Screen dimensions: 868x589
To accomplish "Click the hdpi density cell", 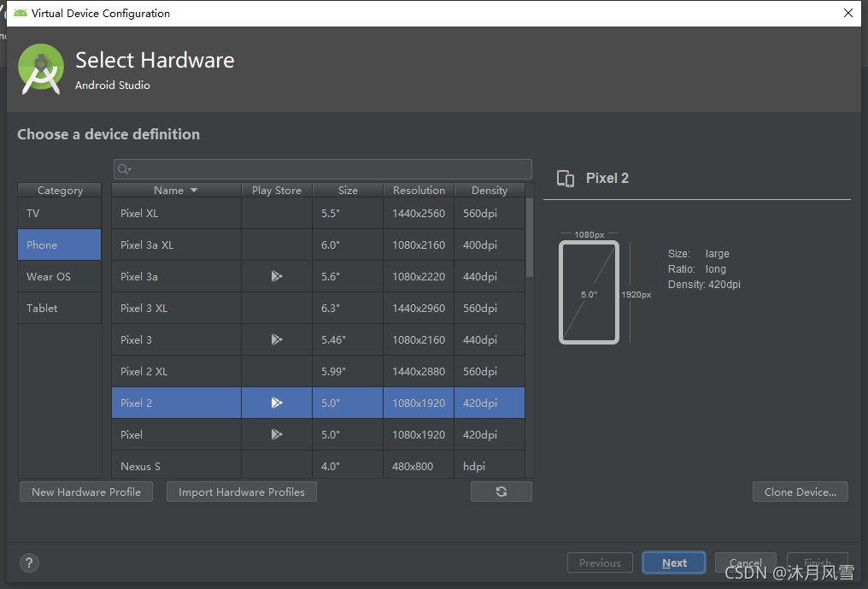I will (490, 464).
